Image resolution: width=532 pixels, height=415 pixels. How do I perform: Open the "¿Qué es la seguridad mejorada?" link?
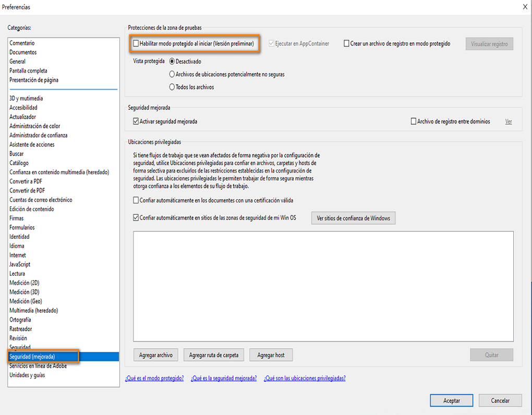pos(223,378)
